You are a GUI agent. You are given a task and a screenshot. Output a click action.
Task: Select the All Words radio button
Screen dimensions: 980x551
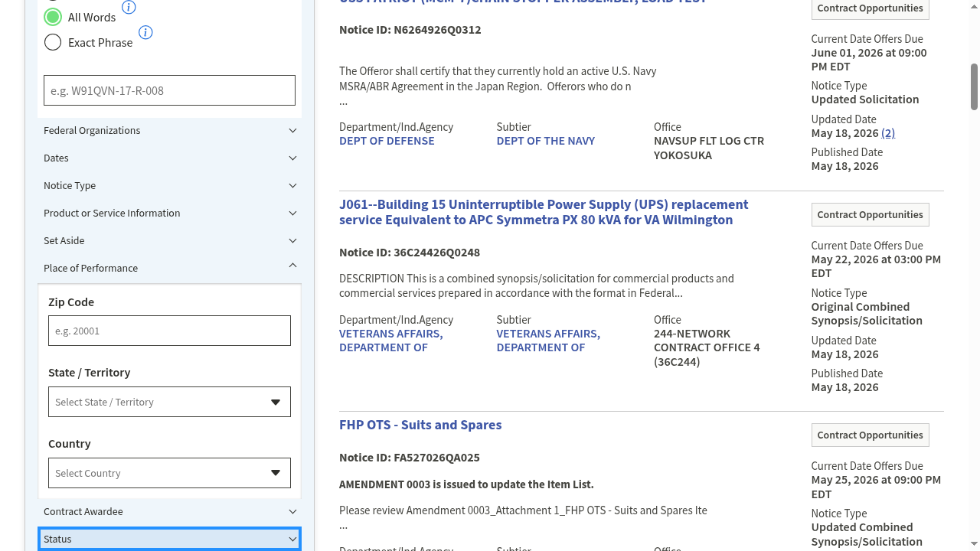53,17
